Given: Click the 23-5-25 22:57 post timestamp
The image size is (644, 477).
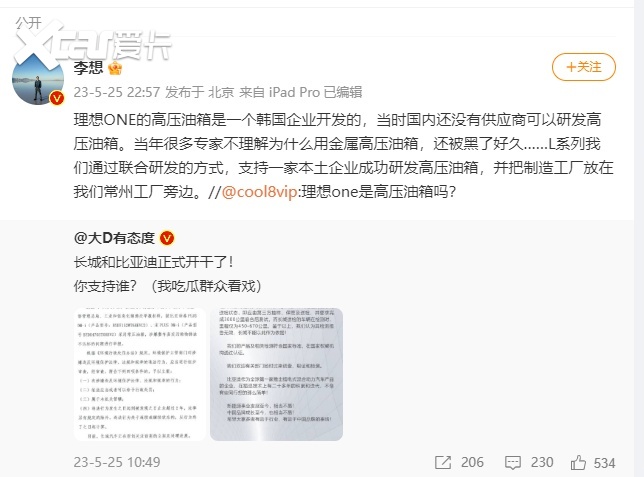Looking at the screenshot, I should click(x=117, y=92).
